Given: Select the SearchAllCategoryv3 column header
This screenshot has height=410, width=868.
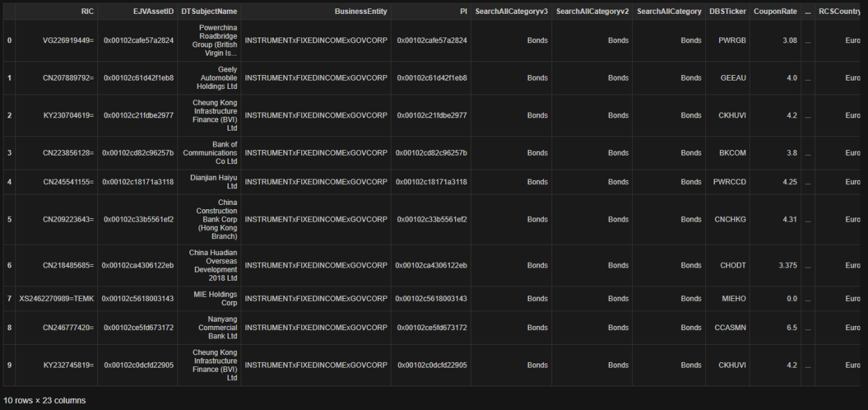Looking at the screenshot, I should click(x=510, y=11).
